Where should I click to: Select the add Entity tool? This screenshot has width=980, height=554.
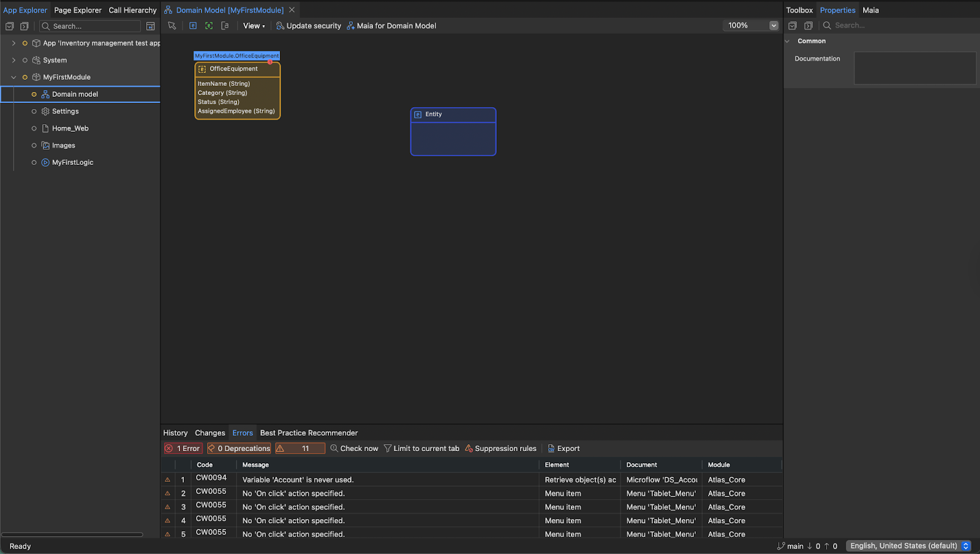pos(193,26)
